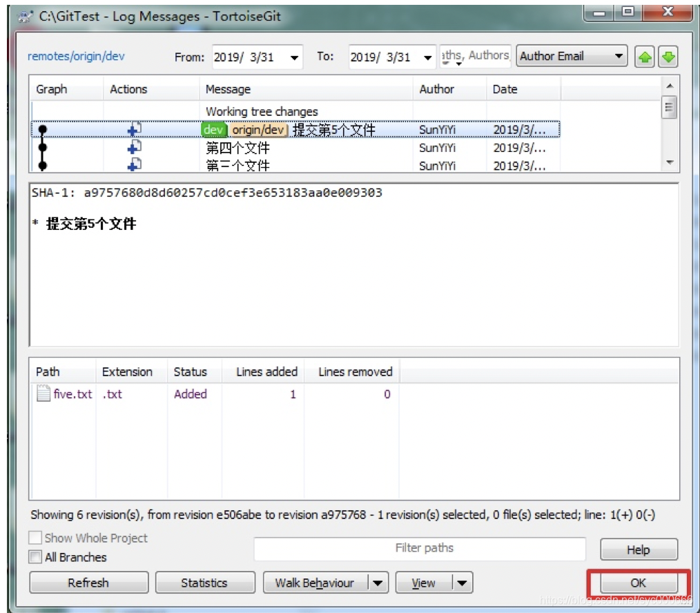Click the Paths, Authors search field
Image resolution: width=700 pixels, height=613 pixels.
[x=476, y=56]
